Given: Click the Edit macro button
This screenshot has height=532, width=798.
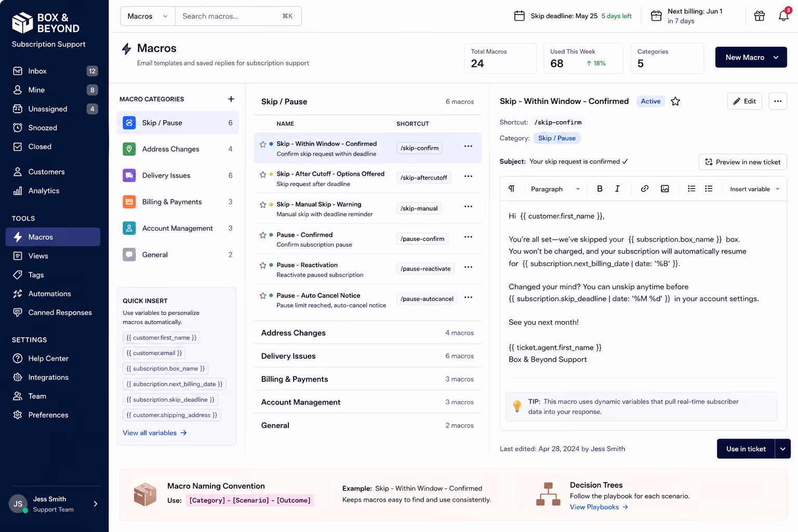Looking at the screenshot, I should pyautogui.click(x=744, y=101).
